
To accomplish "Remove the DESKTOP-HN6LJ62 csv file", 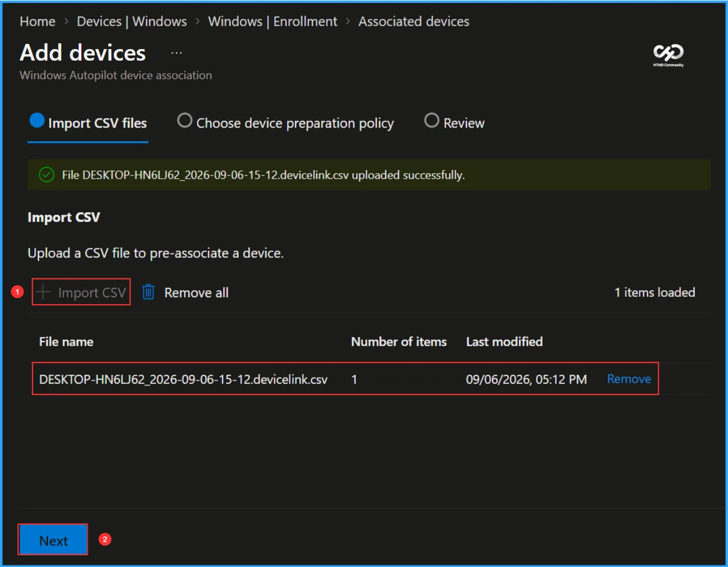I will 629,379.
